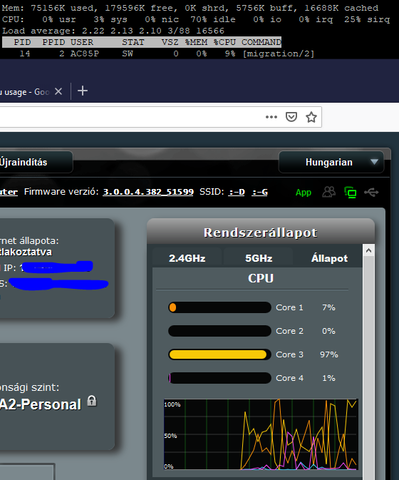Click the 'CPU' section heading
Screen dimensions: 399x480
(261, 278)
